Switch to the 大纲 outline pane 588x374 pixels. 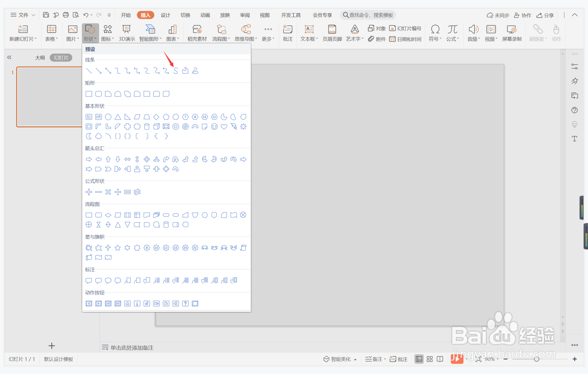[40, 57]
